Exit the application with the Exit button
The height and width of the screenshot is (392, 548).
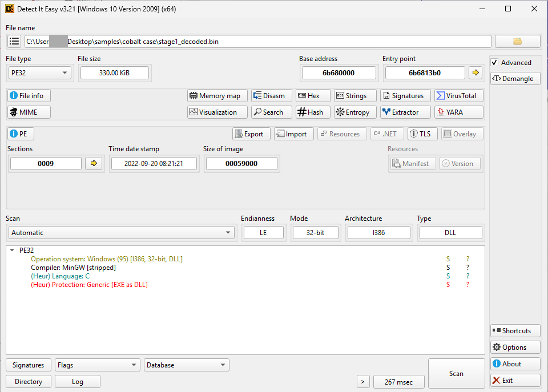pyautogui.click(x=515, y=381)
